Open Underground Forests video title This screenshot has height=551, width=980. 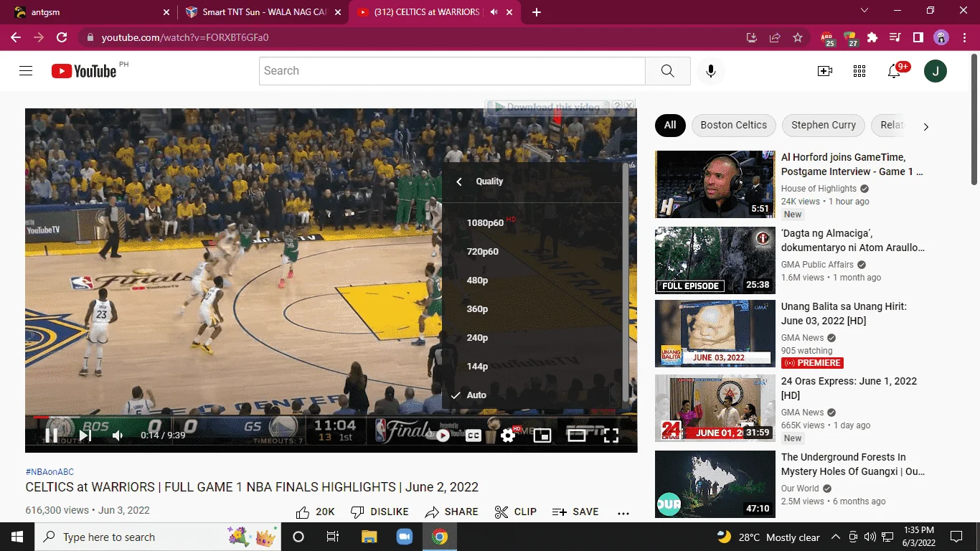coord(853,464)
